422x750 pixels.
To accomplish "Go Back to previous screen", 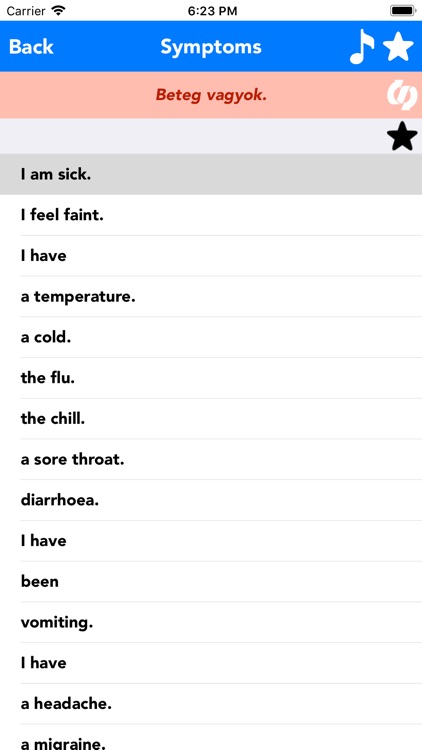I will [31, 47].
